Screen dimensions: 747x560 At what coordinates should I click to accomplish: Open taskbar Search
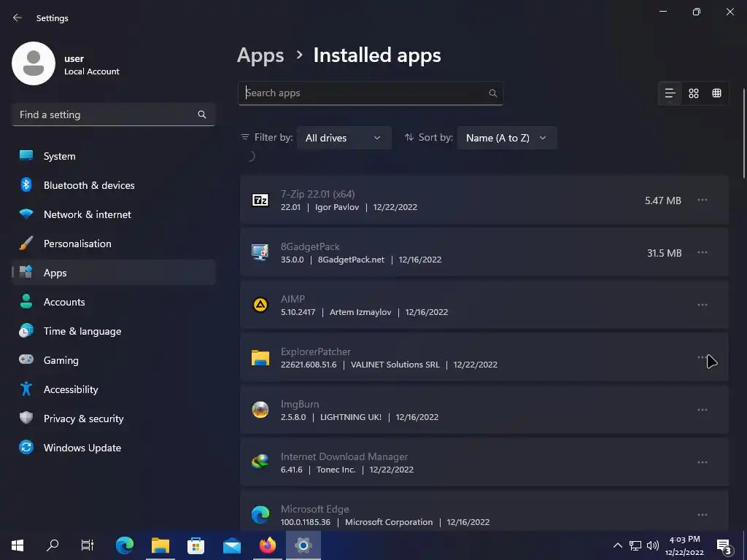tap(53, 545)
